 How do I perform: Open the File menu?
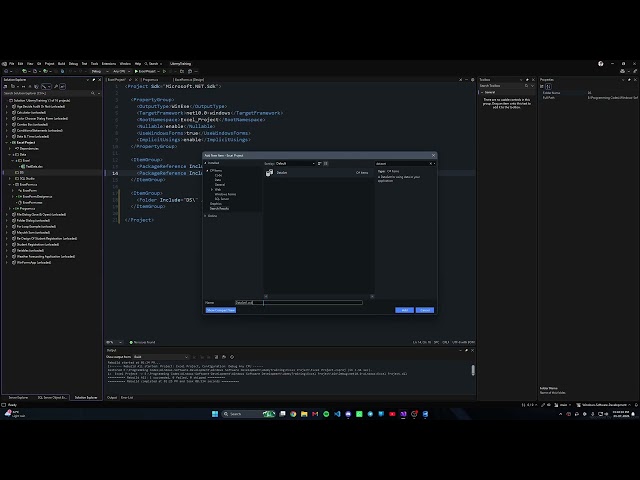click(11, 64)
